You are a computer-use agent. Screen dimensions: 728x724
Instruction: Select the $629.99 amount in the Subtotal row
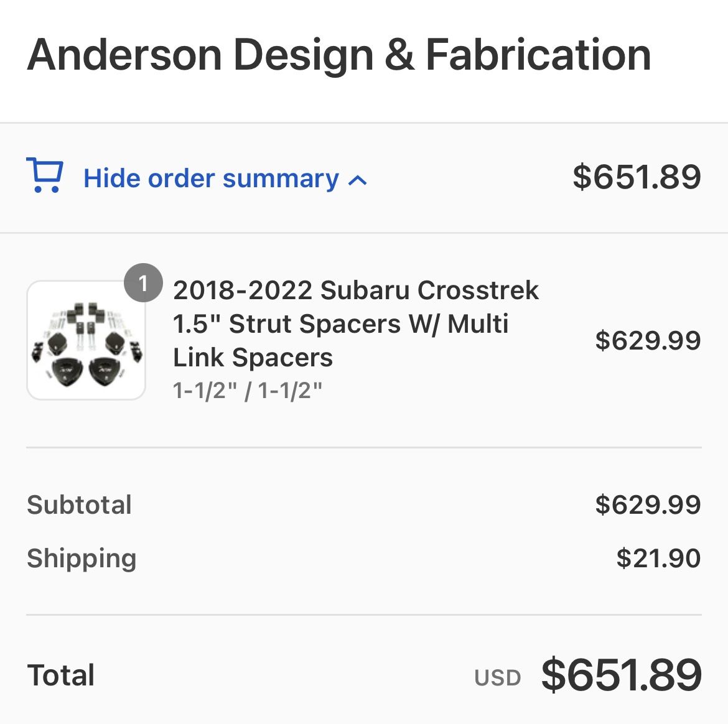point(648,504)
